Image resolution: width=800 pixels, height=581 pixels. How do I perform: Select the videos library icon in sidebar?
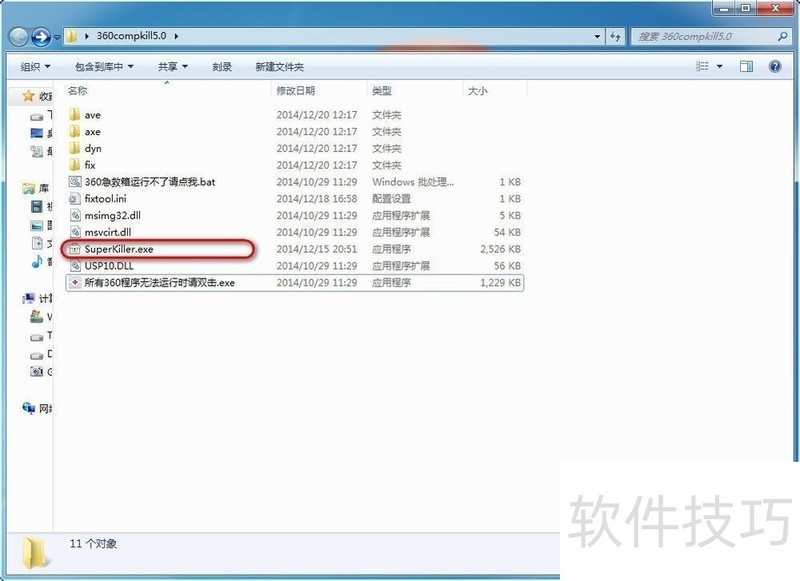(37, 207)
